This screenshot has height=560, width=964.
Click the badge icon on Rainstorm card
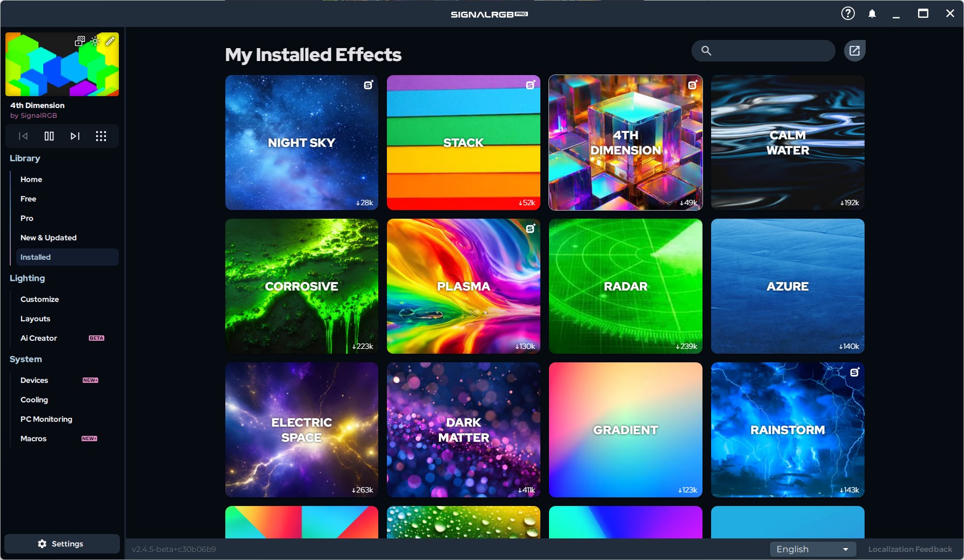point(855,372)
